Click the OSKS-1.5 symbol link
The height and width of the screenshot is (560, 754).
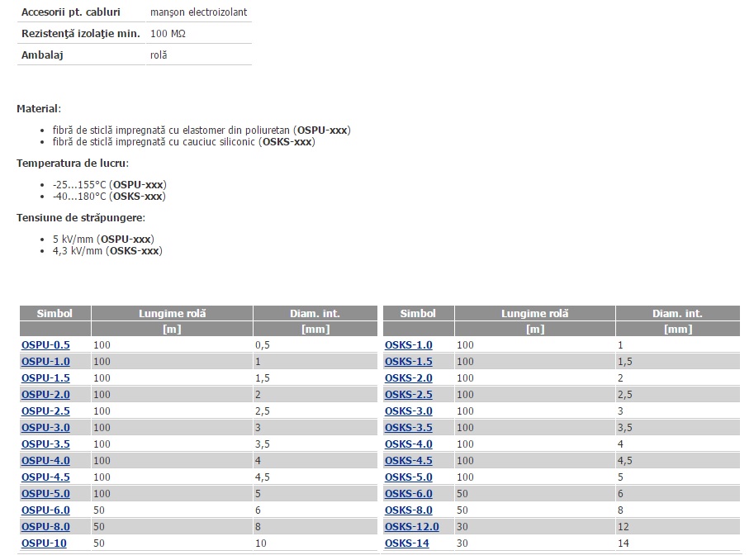(x=408, y=362)
